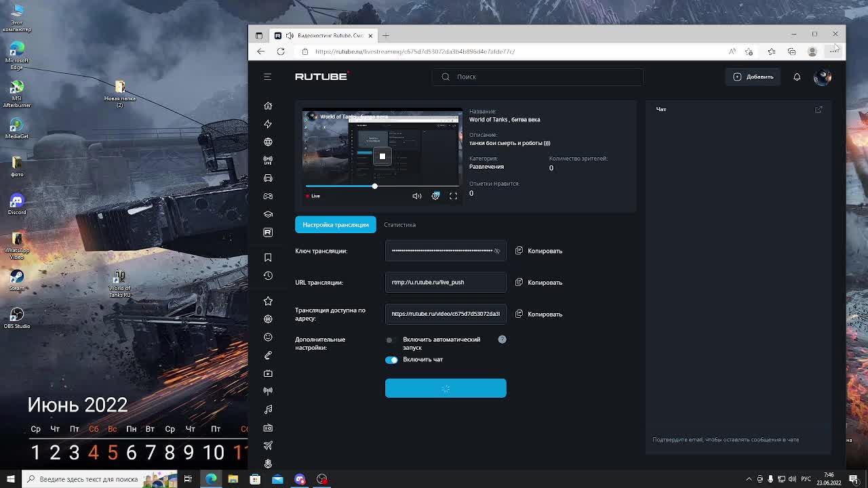Open the Windows Start menu

[11, 479]
